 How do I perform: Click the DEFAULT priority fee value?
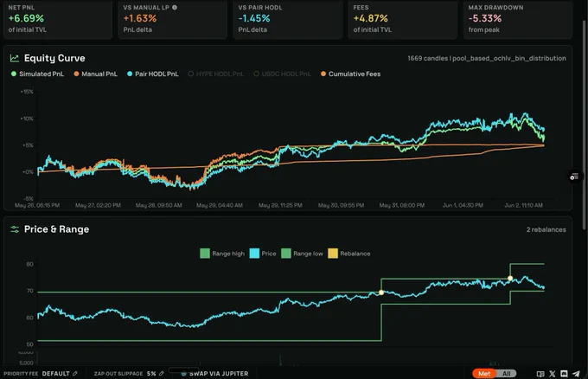[x=56, y=374]
